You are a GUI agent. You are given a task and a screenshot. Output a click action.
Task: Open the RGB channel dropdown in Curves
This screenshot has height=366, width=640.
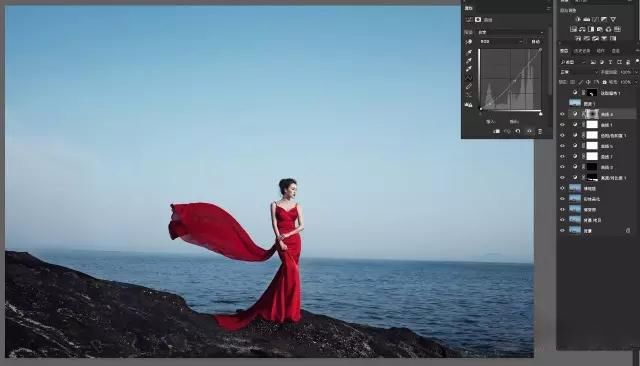(x=501, y=42)
